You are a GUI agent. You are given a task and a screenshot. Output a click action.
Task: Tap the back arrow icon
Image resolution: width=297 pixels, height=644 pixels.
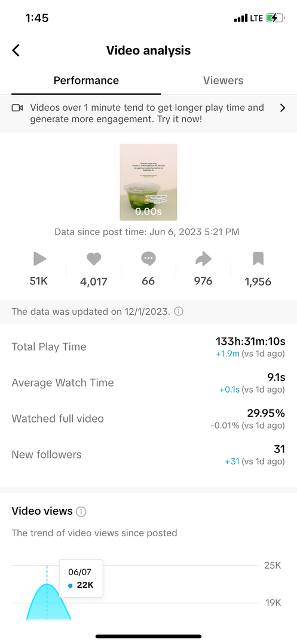pyautogui.click(x=16, y=50)
